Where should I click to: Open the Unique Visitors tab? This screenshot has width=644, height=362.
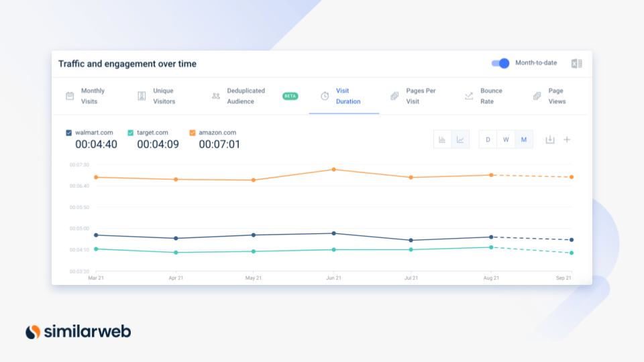(x=164, y=96)
